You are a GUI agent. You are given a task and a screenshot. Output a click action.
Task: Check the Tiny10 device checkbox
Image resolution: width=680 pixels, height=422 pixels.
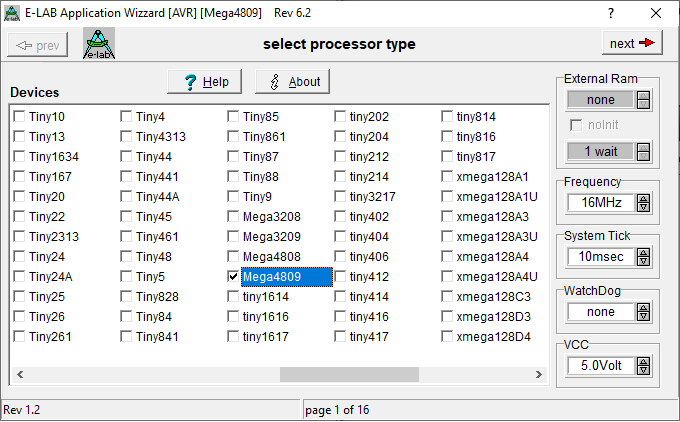point(19,117)
